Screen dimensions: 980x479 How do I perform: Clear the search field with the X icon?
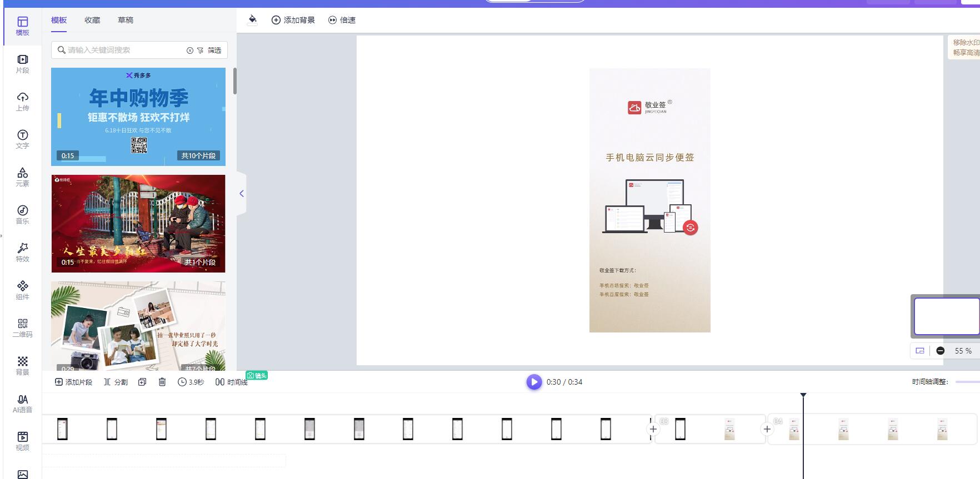[190, 50]
